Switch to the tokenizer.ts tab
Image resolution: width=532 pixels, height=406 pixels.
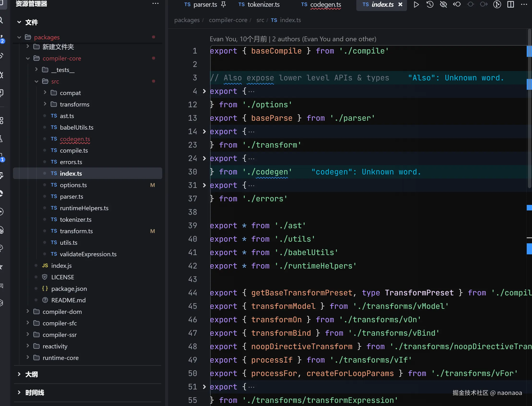pos(263,4)
